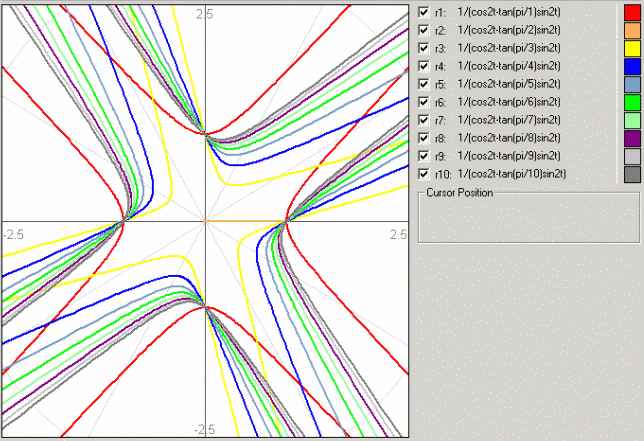Uncheck the r10 curve checkbox
Viewport: 644px width, 441px height.
coord(424,174)
